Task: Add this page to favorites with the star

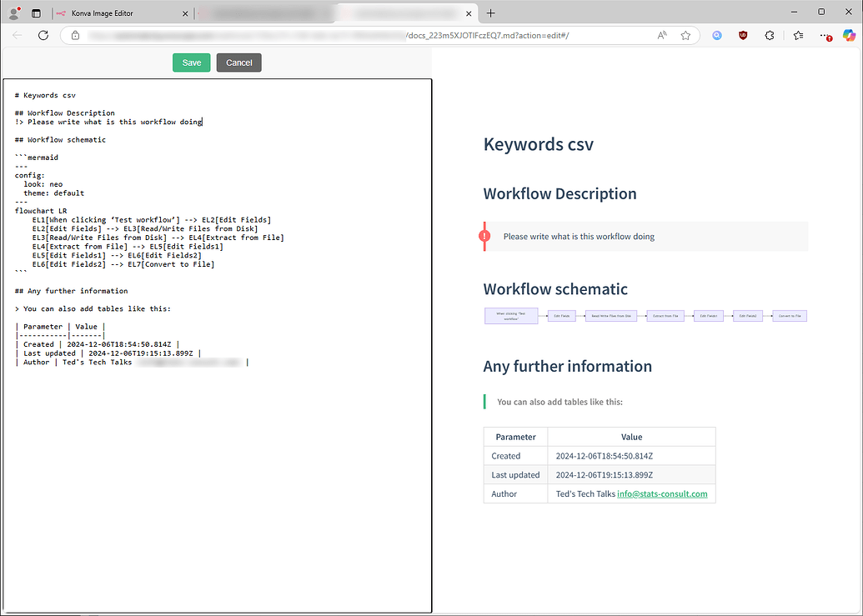Action: click(686, 36)
